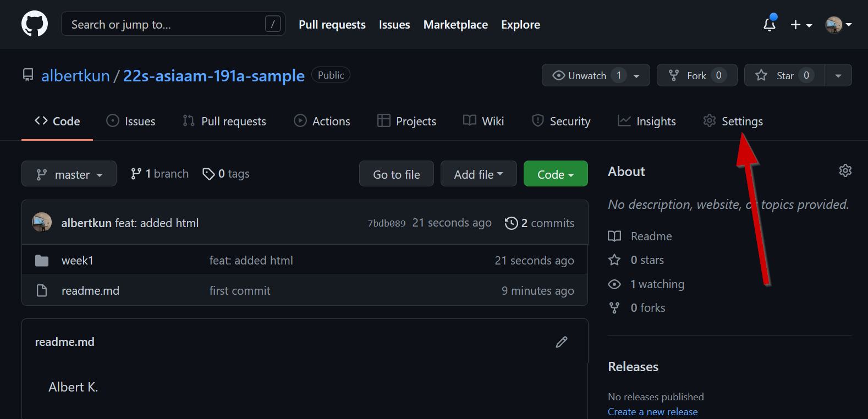The image size is (868, 419).
Task: Expand the green Code dropdown
Action: (x=555, y=174)
